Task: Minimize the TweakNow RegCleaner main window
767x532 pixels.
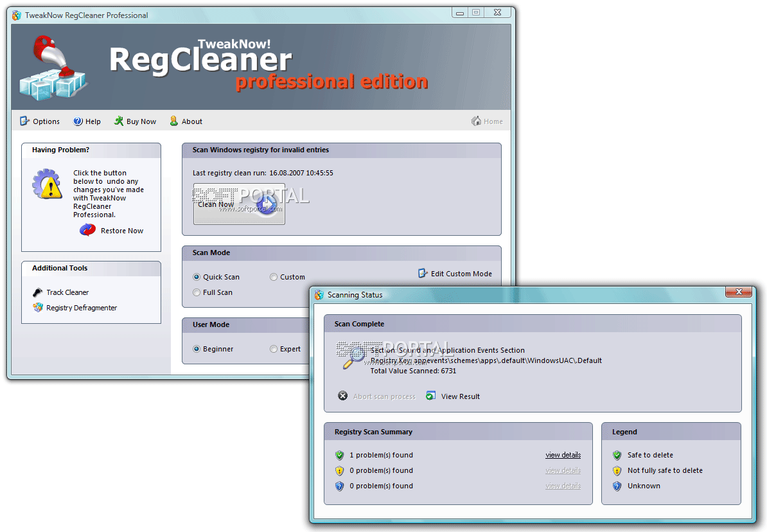Action: (x=460, y=13)
